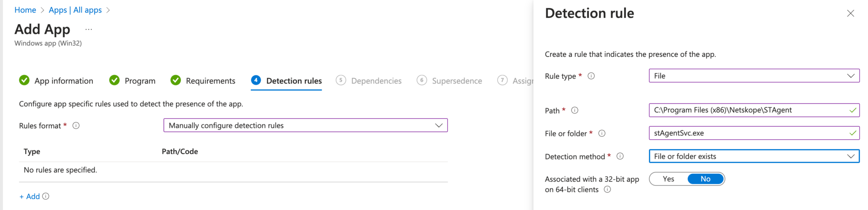Click the Rules format info icon

(x=76, y=126)
